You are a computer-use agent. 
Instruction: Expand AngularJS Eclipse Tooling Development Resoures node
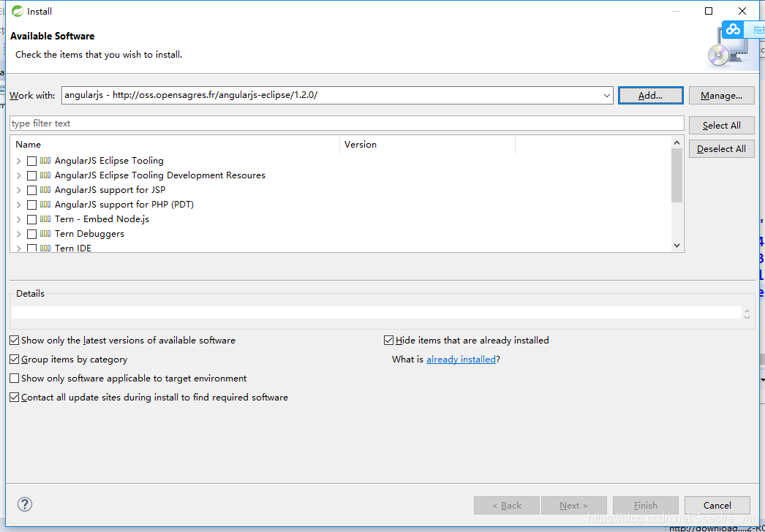point(18,175)
